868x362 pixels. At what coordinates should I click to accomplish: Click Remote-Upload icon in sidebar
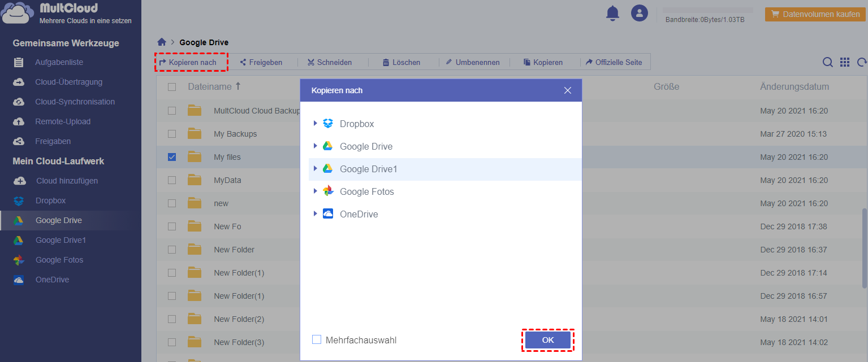19,121
